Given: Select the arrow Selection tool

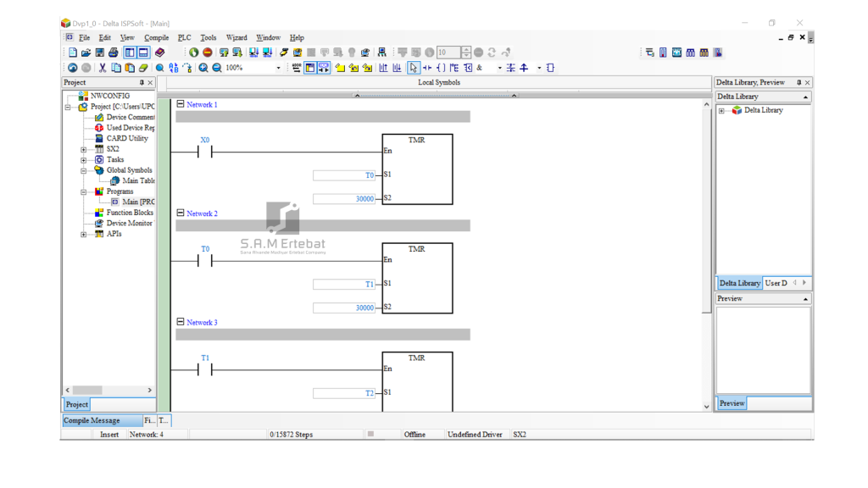Looking at the screenshot, I should click(413, 68).
